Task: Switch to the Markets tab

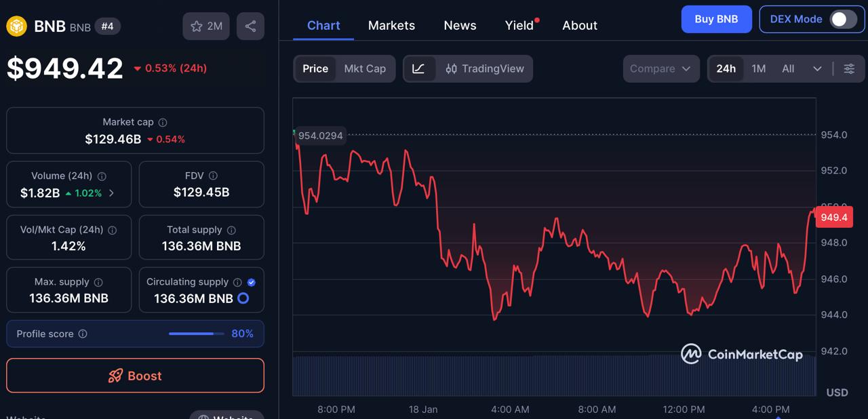Action: [x=391, y=26]
